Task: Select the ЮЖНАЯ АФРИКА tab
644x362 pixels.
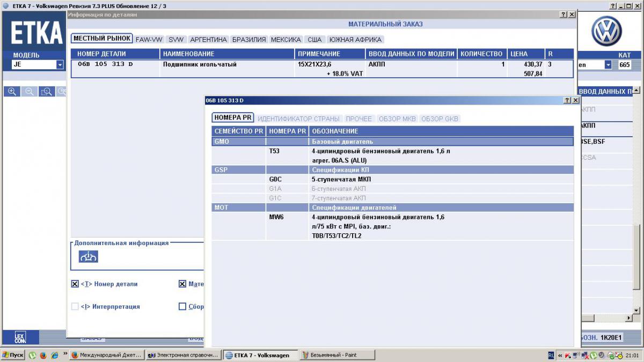Action: coord(355,40)
